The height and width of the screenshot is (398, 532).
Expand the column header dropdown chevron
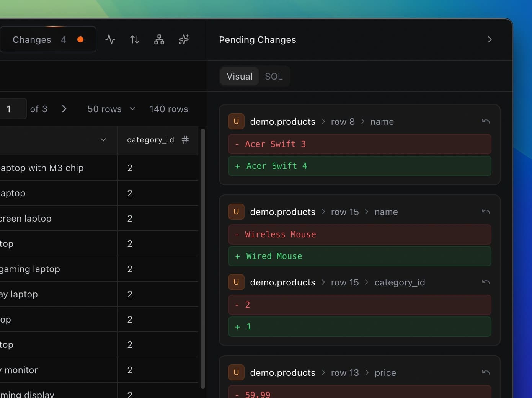click(103, 140)
